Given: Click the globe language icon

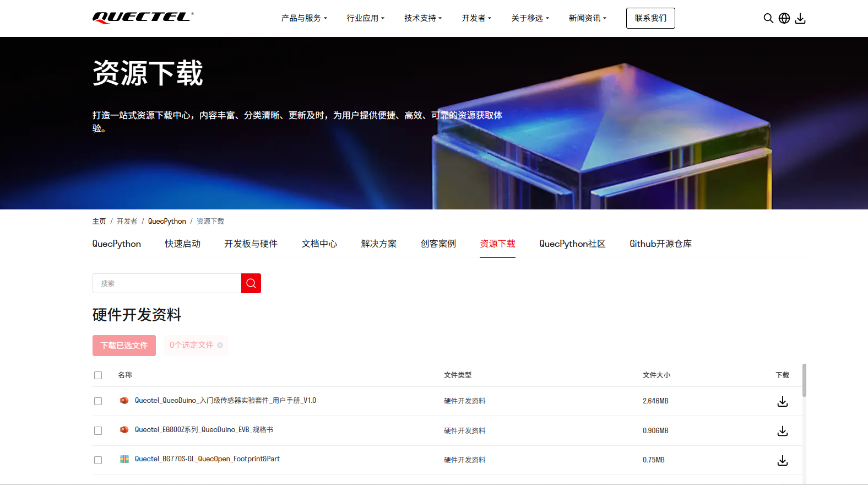Looking at the screenshot, I should point(784,18).
